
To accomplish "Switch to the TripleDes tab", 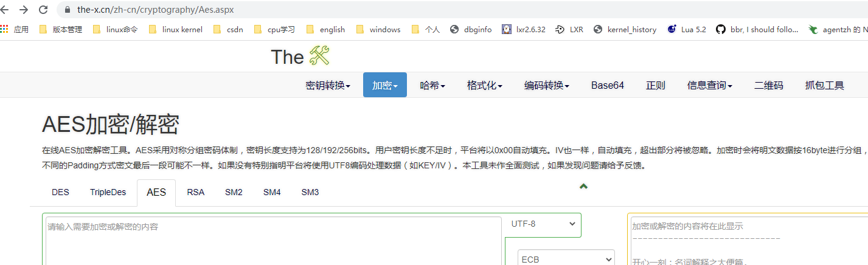I will [x=108, y=192].
